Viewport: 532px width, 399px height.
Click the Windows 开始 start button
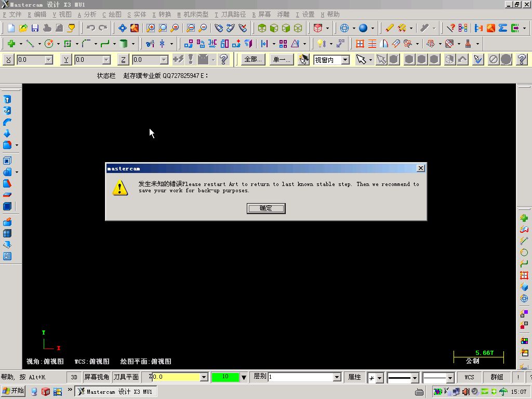pyautogui.click(x=13, y=391)
